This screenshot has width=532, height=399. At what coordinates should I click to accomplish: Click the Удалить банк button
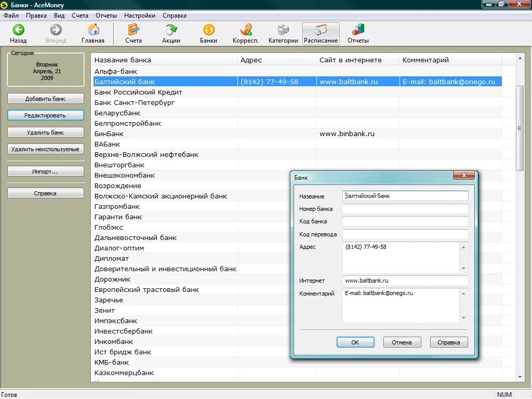tap(46, 132)
